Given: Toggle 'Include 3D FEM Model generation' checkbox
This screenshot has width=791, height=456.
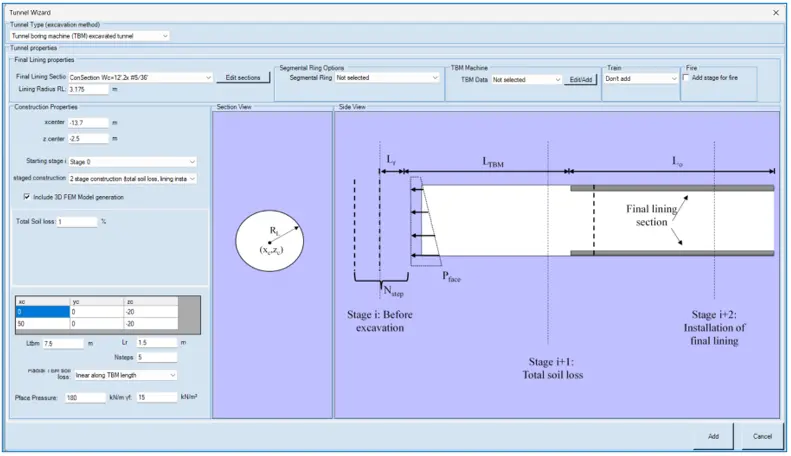Looking at the screenshot, I should (x=27, y=197).
